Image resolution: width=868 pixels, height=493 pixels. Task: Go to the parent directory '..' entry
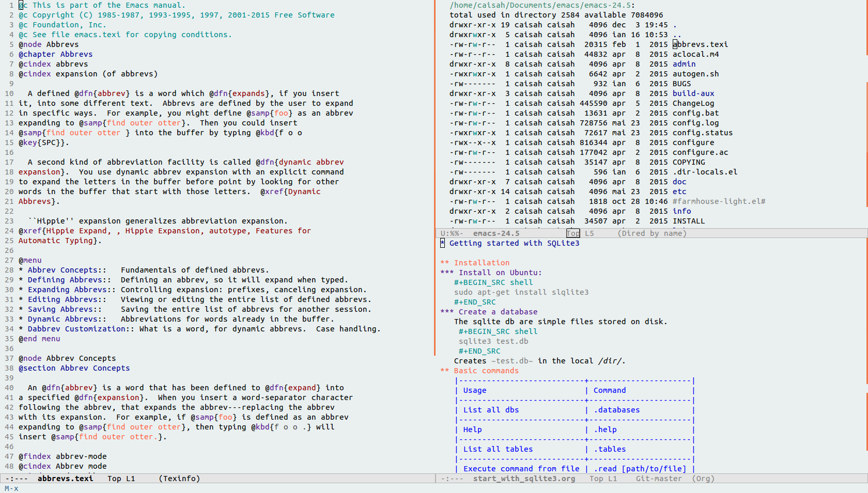[x=677, y=35]
